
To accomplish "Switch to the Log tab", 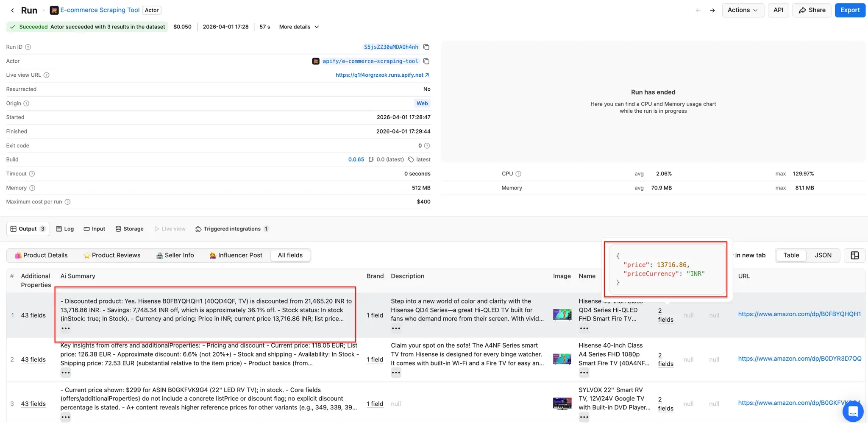I will tap(65, 228).
